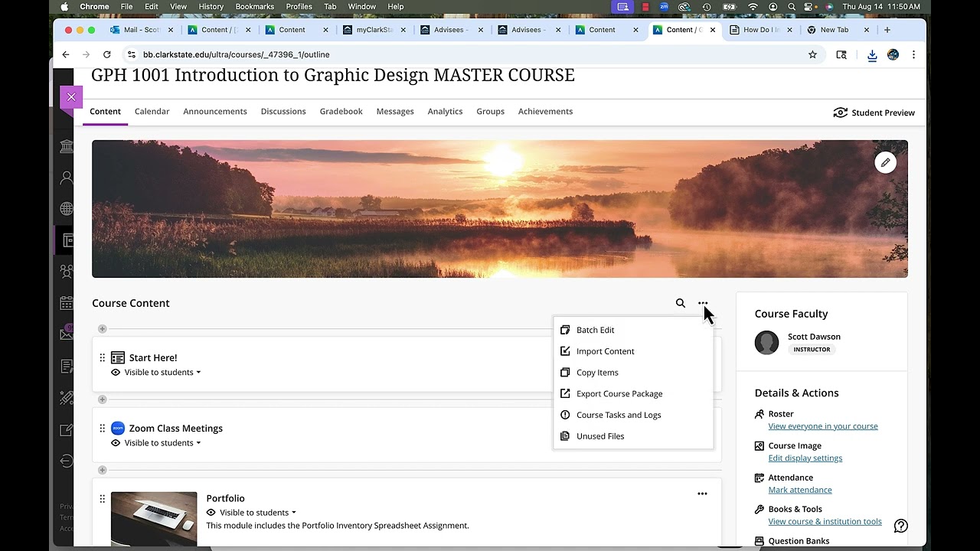Click the Chrome profile avatar in the toolbar
The width and height of the screenshot is (980, 551).
coord(893,54)
